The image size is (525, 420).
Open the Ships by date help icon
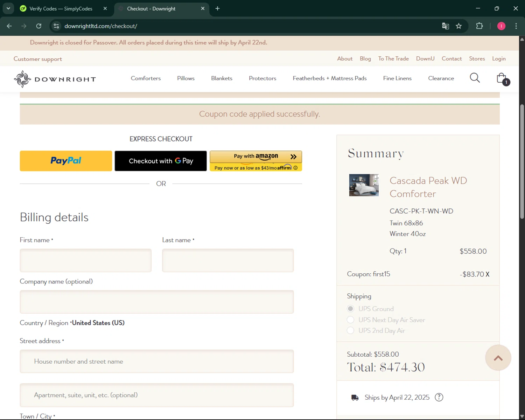coord(439,397)
